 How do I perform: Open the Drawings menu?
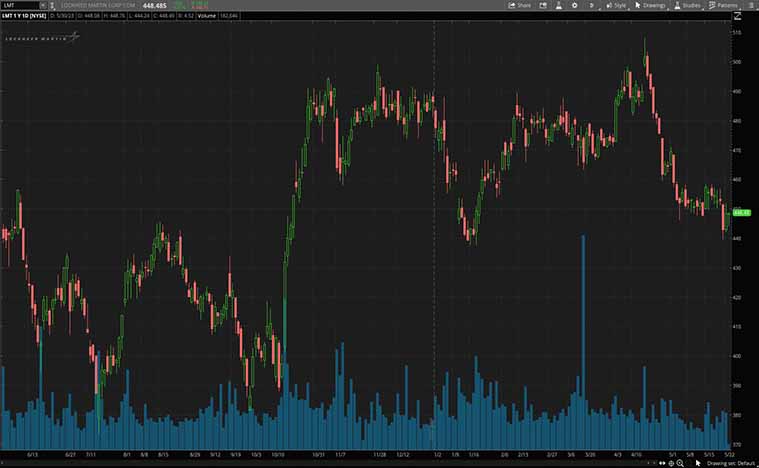pyautogui.click(x=650, y=5)
